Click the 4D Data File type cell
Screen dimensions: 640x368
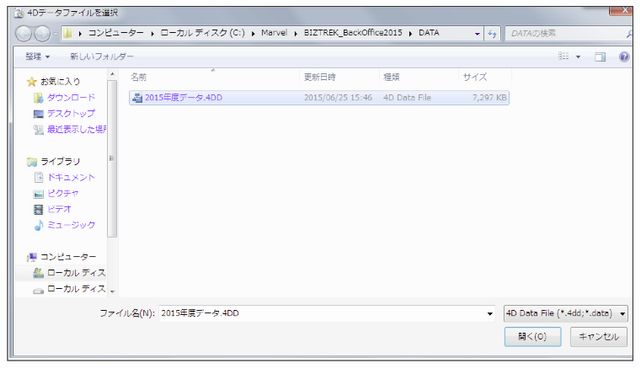pyautogui.click(x=407, y=98)
